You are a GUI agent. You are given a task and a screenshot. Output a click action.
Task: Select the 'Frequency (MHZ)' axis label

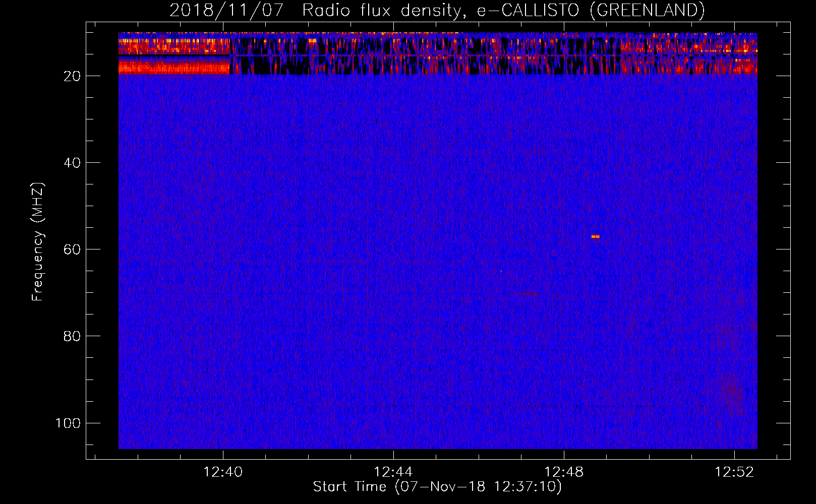click(x=38, y=242)
